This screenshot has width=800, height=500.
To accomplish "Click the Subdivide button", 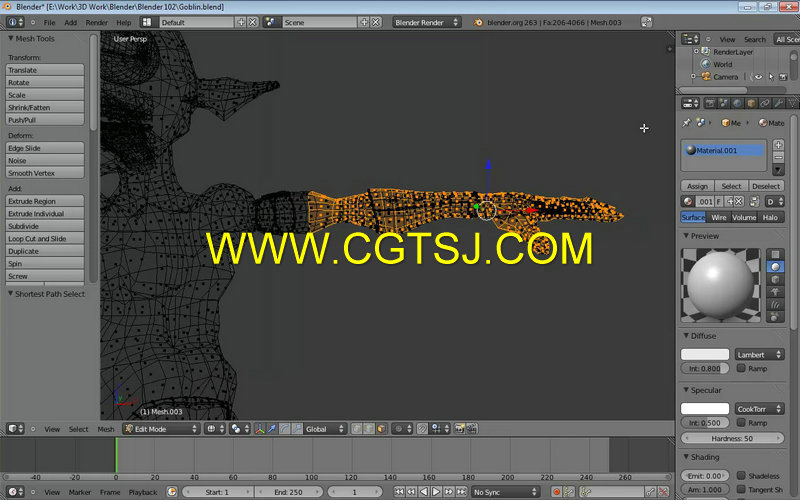I will (45, 226).
